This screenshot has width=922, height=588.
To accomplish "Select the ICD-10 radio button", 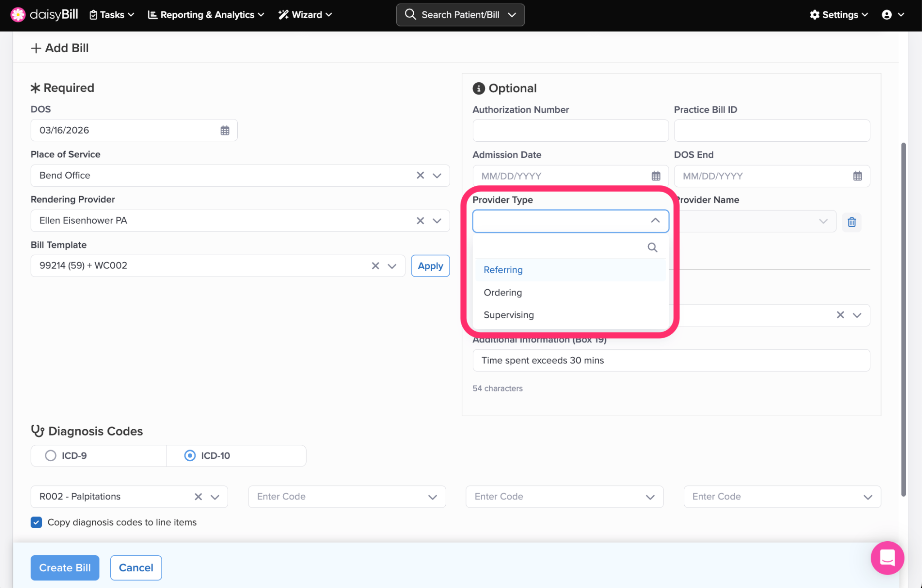I will click(190, 456).
